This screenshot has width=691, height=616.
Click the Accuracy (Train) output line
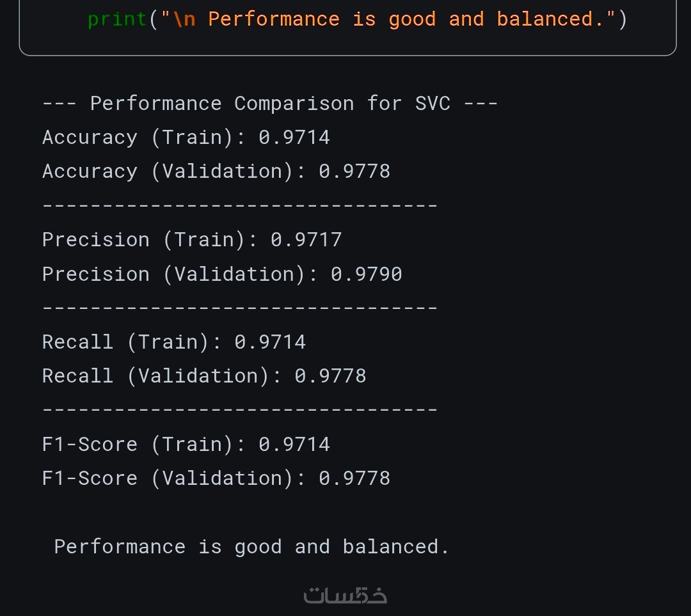(186, 138)
